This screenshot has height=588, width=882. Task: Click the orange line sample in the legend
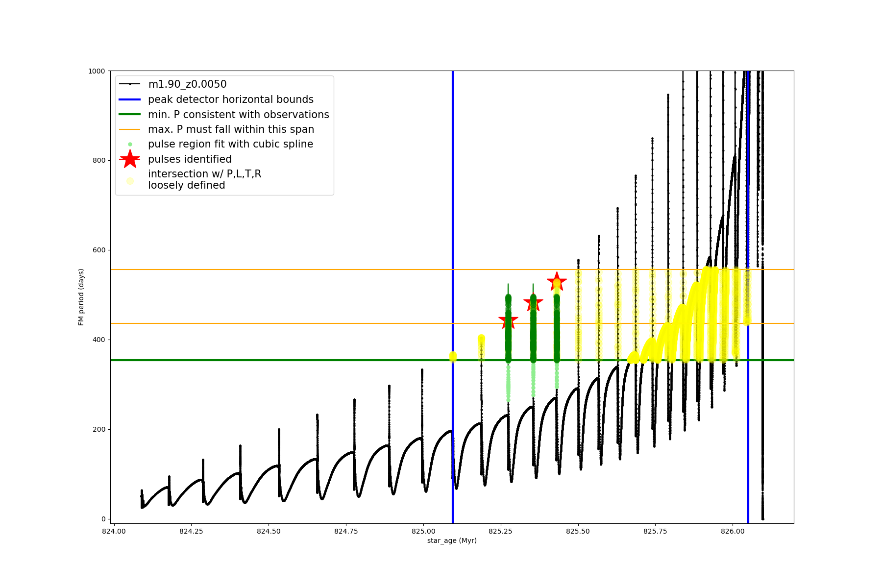(130, 129)
